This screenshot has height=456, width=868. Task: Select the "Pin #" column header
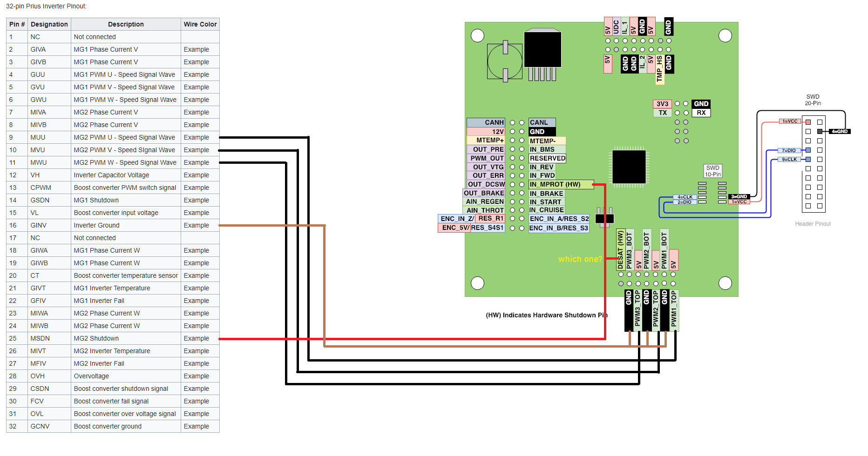click(x=17, y=24)
